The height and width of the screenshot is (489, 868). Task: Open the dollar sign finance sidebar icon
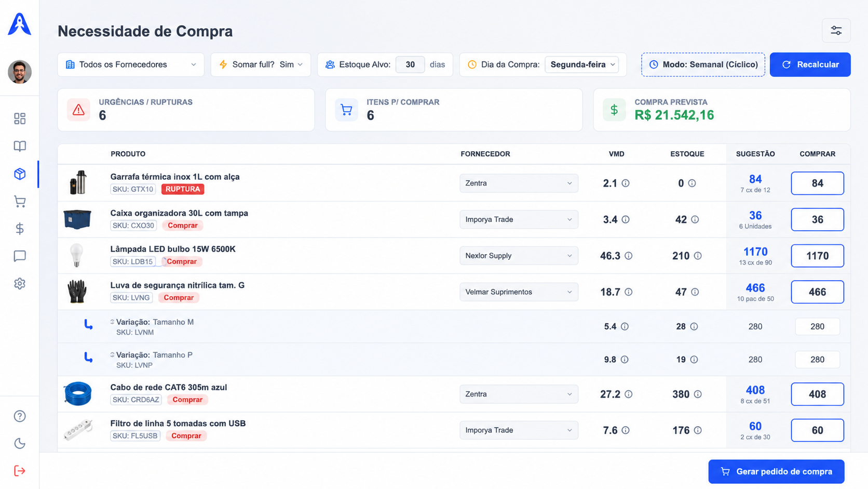20,229
